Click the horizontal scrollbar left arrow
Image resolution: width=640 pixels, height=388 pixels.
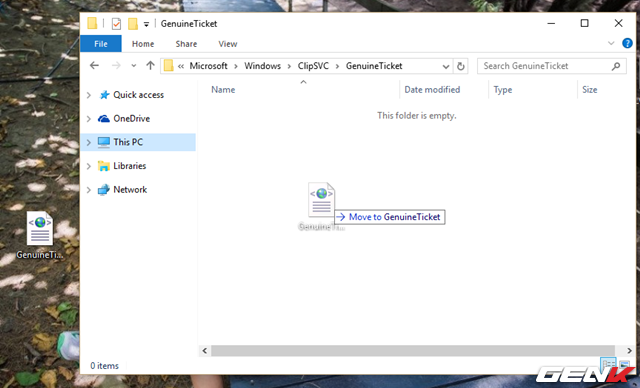click(x=204, y=350)
